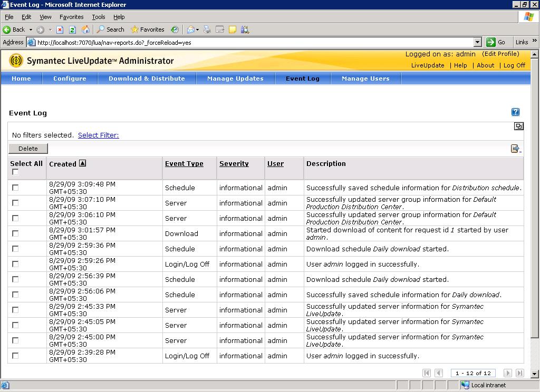Viewport: 540px width, 392px height.
Task: Open the Select Filter link
Action: point(99,135)
